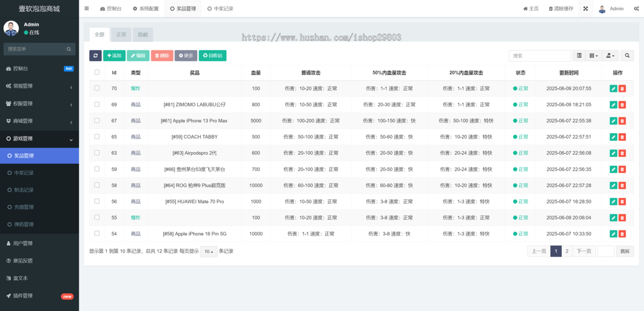Open the 中奖记录 top tab
The width and height of the screenshot is (644, 311).
(220, 9)
